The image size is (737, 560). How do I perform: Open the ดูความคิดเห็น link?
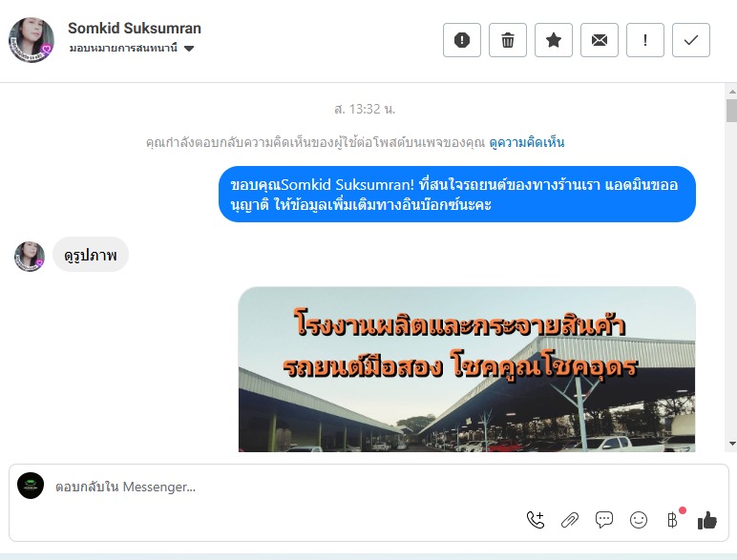tap(527, 142)
